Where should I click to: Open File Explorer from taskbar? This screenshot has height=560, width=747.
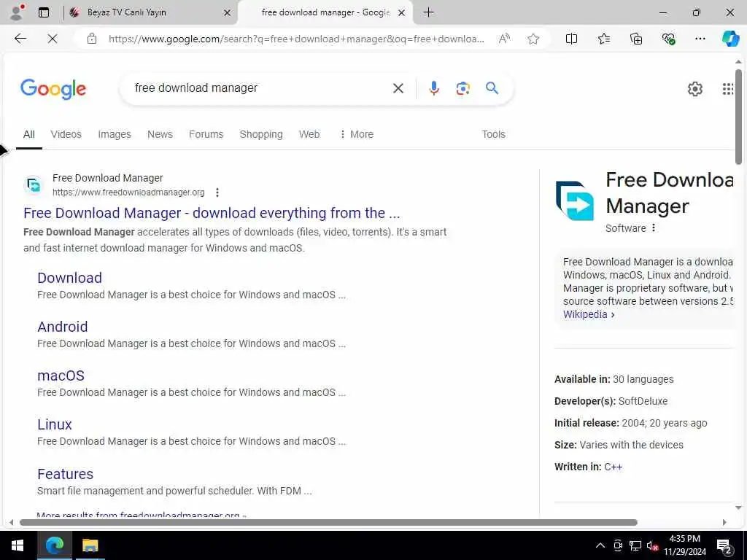90,545
